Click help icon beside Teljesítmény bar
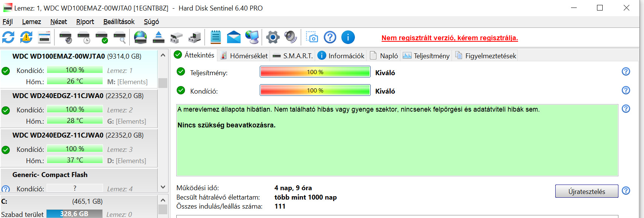This screenshot has width=644, height=218. tap(626, 71)
